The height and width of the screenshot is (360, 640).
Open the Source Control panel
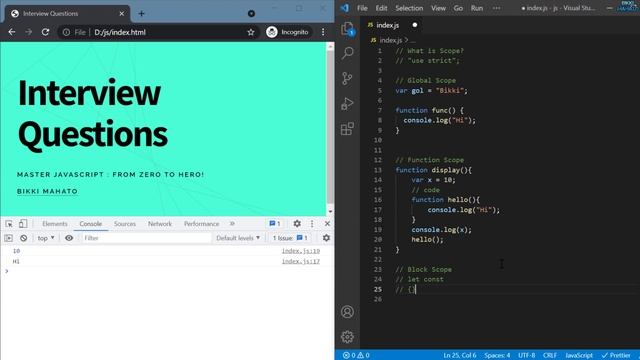coord(347,78)
